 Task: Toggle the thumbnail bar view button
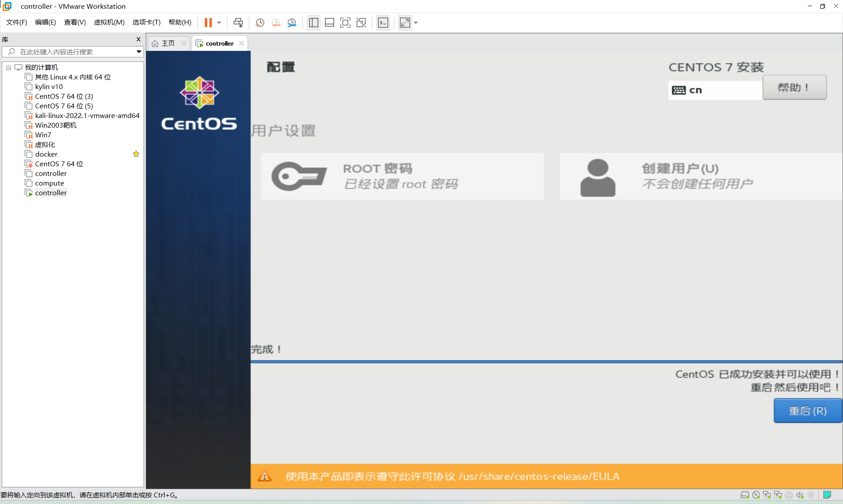(x=329, y=23)
